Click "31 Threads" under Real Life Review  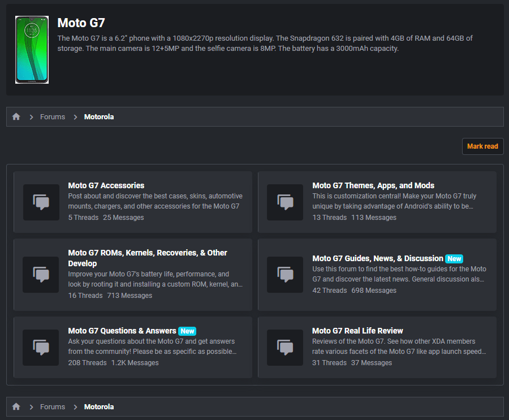point(330,363)
